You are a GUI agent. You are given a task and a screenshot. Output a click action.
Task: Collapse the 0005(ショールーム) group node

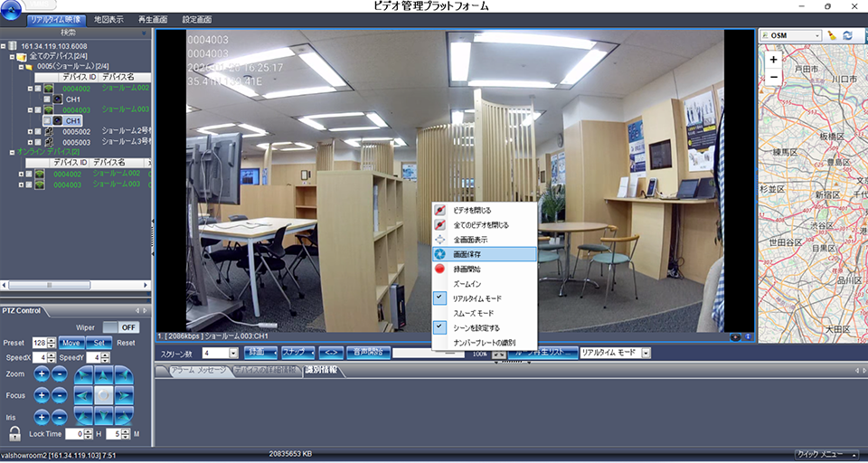(x=22, y=67)
